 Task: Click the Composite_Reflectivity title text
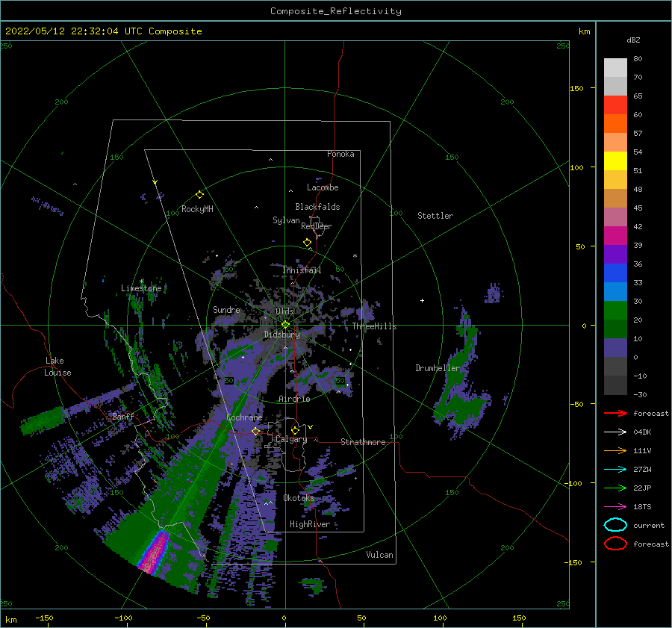pos(336,11)
